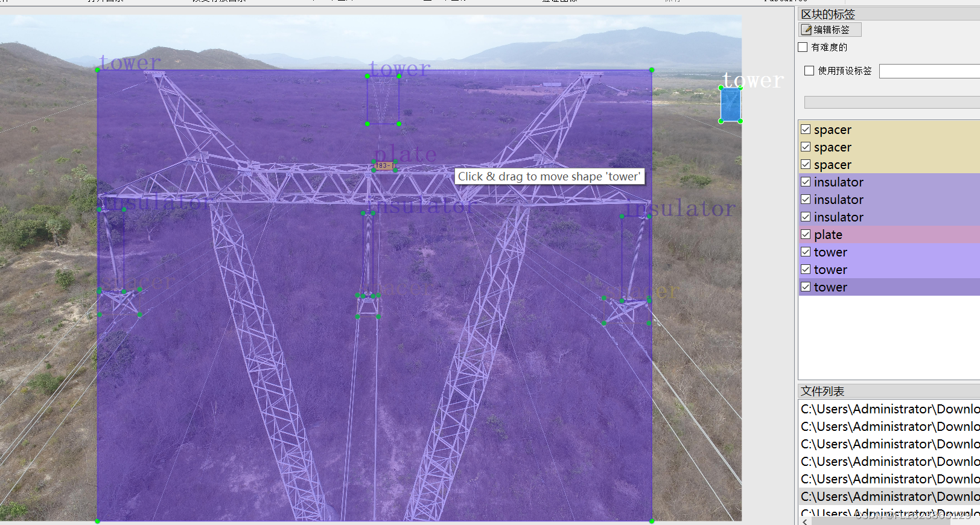The image size is (980, 525).
Task: Select the blue tower box at image edge
Action: click(731, 104)
